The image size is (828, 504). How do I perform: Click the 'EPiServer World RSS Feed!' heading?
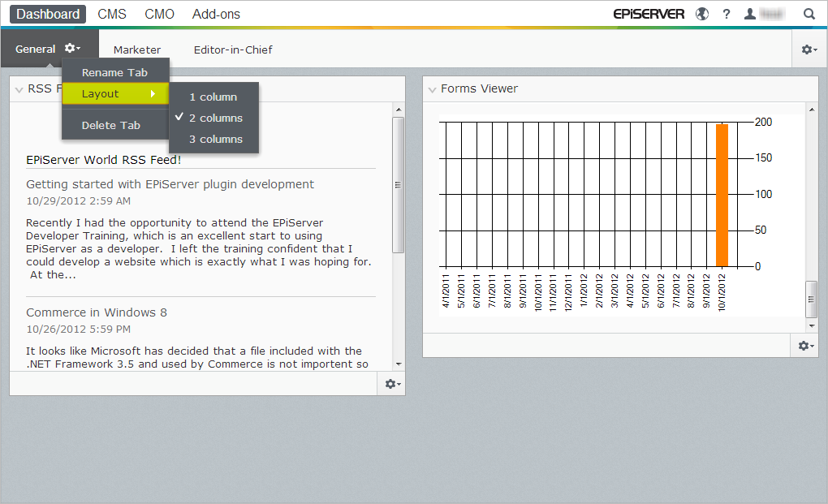(104, 160)
